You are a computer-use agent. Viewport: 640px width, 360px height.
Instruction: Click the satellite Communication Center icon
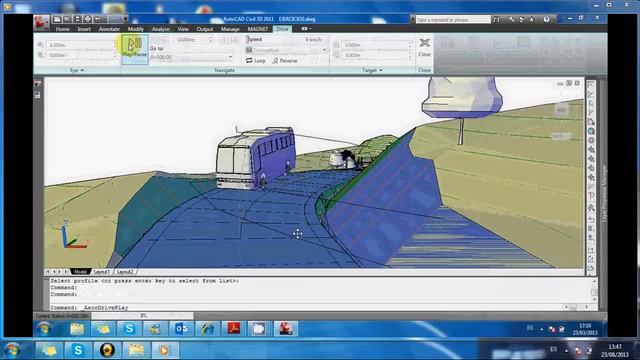point(522,20)
